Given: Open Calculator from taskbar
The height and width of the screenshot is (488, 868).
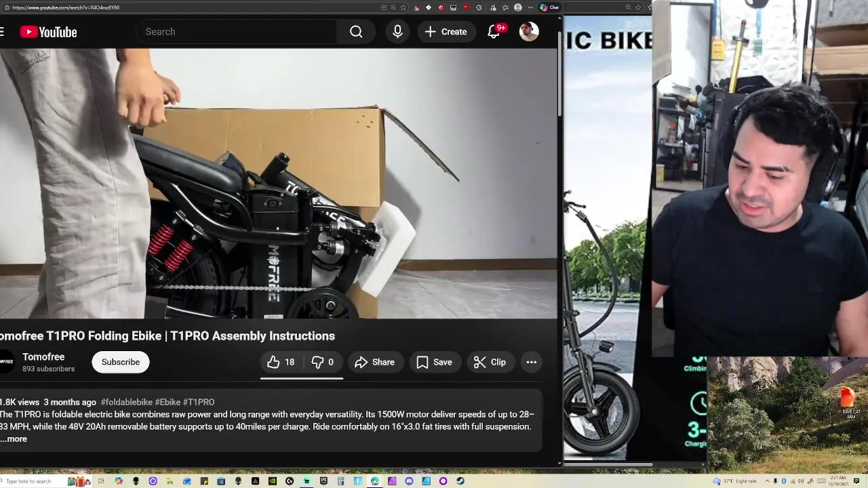Looking at the screenshot, I should coord(340,481).
